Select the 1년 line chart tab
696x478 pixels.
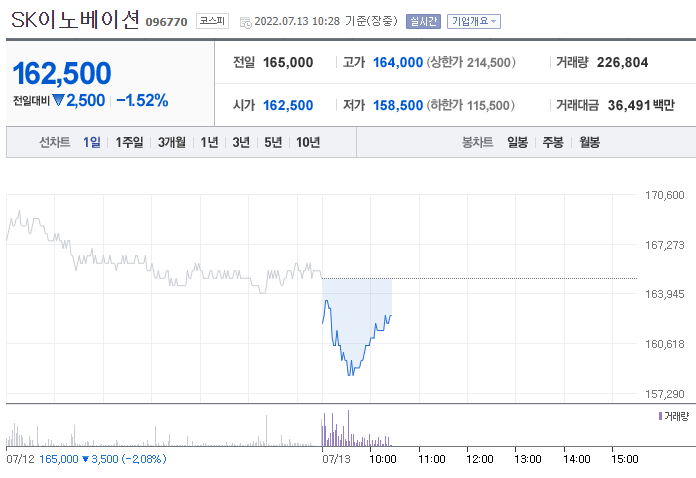(x=209, y=142)
